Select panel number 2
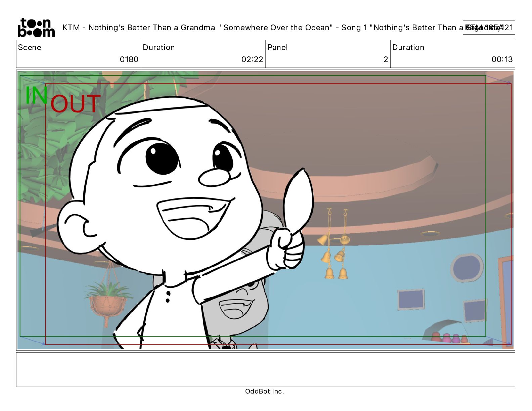 [x=386, y=59]
